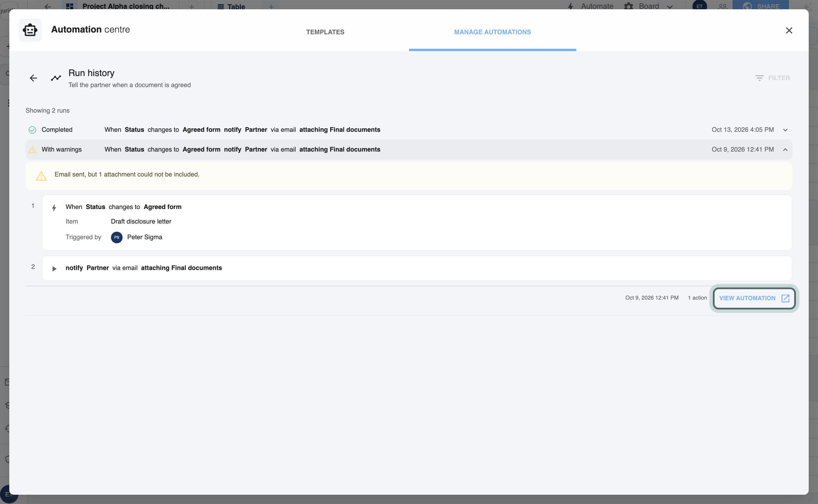Click the Peter Sigma name
The image size is (818, 504).
point(144,237)
